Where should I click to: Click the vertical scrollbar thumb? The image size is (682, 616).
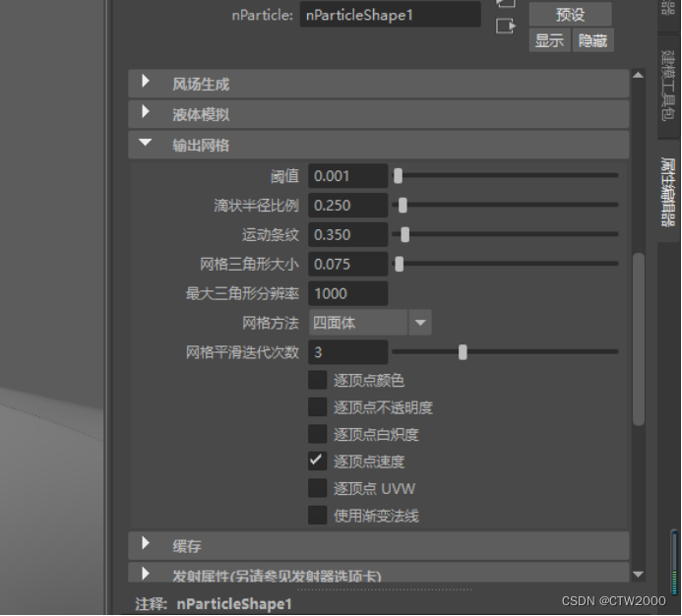(x=639, y=339)
